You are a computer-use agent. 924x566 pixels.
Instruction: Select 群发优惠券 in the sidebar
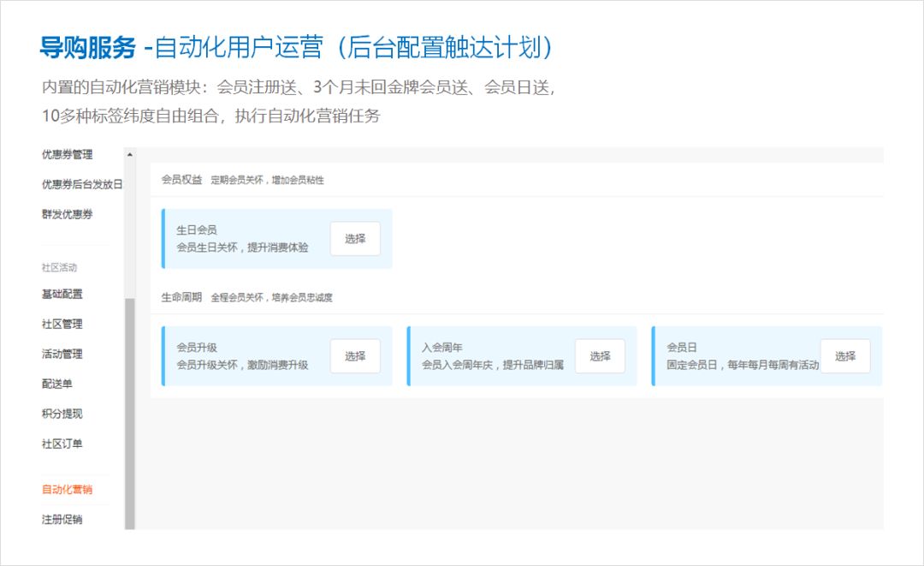pyautogui.click(x=68, y=214)
